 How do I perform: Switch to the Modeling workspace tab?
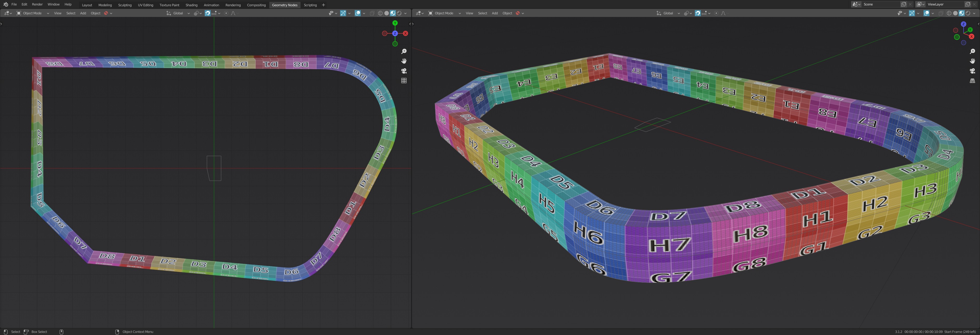(105, 5)
